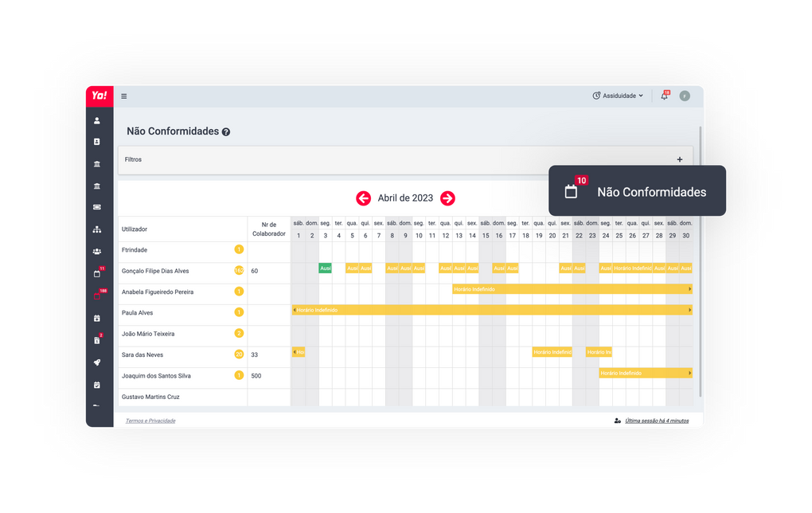Select Paula Alves' Horário indefinido bar
This screenshot has height=513, width=812.
click(491, 310)
